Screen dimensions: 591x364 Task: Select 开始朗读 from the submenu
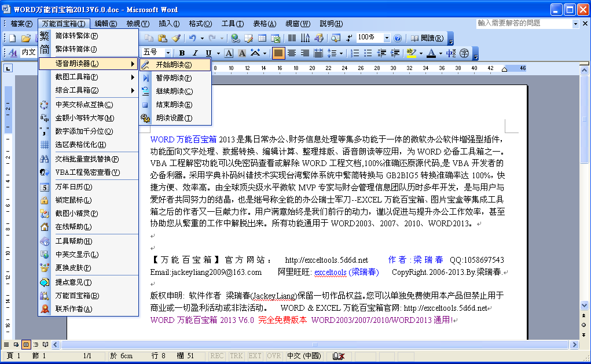click(175, 65)
